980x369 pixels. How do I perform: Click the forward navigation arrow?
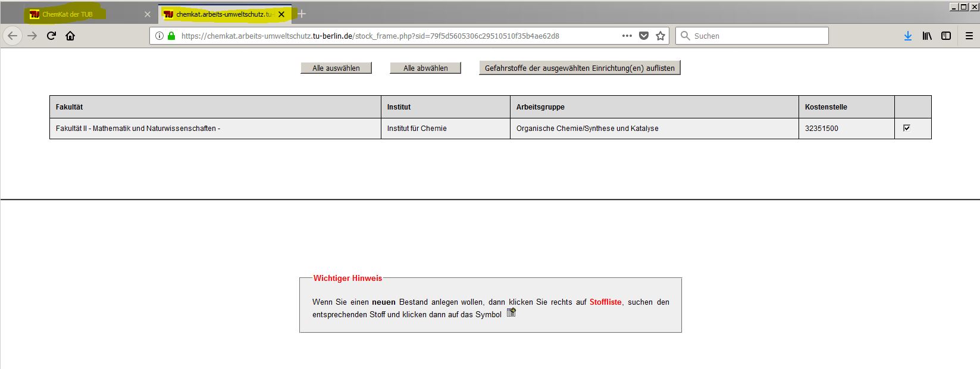(32, 36)
